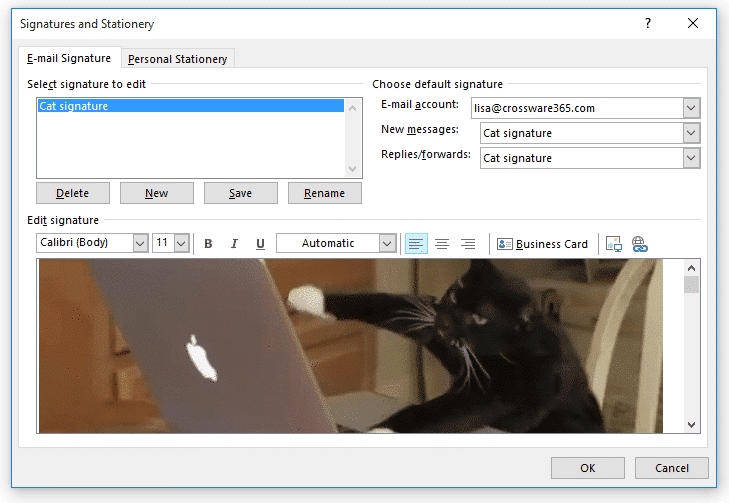Click signature editor scrollbar up arrow
The width and height of the screenshot is (729, 503).
(691, 268)
